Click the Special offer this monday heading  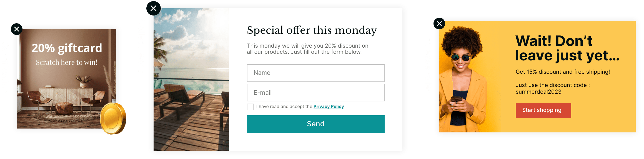pos(312,30)
